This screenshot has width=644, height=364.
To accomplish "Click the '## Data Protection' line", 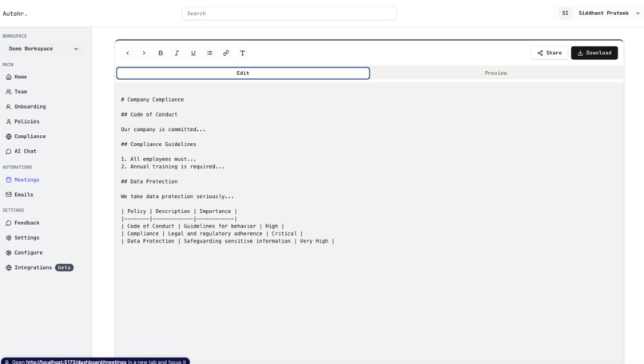I will click(149, 181).
